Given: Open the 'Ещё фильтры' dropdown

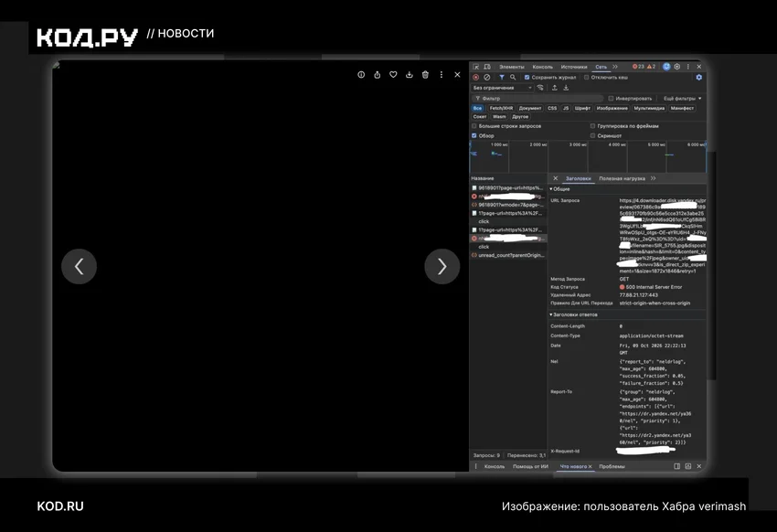Looking at the screenshot, I should (x=682, y=99).
